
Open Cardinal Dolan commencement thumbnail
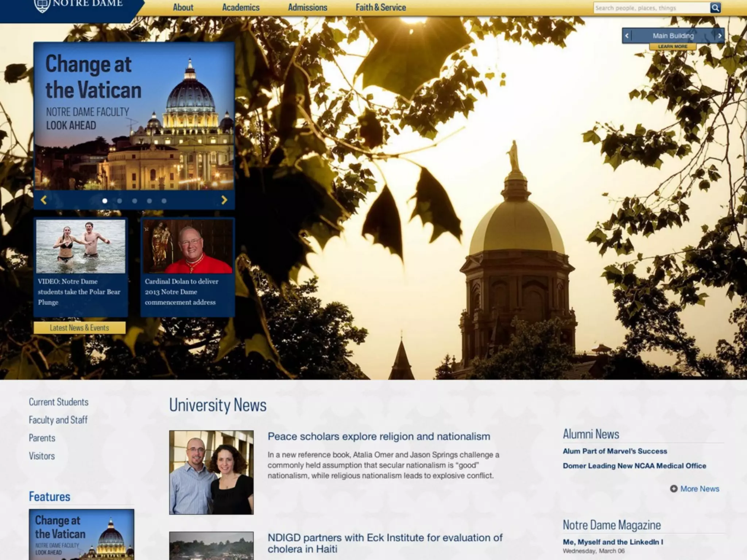[187, 247]
